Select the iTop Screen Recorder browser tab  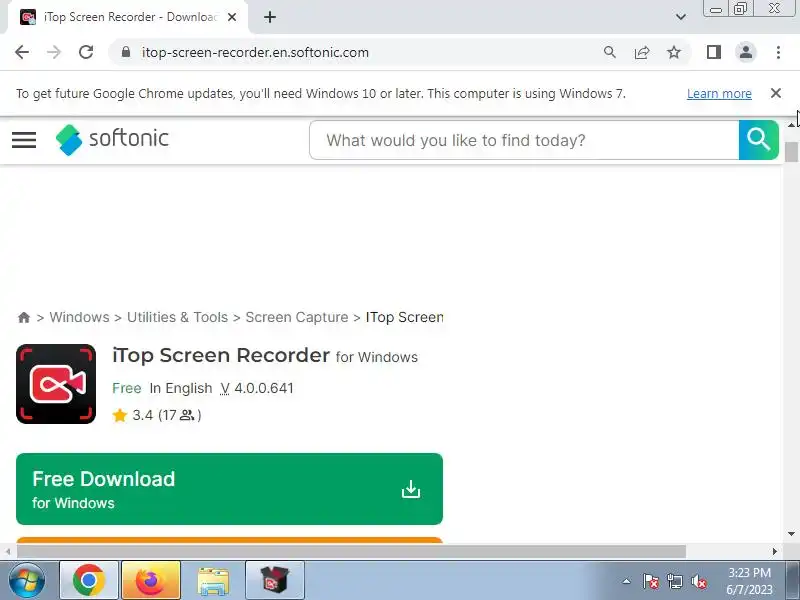click(x=128, y=17)
